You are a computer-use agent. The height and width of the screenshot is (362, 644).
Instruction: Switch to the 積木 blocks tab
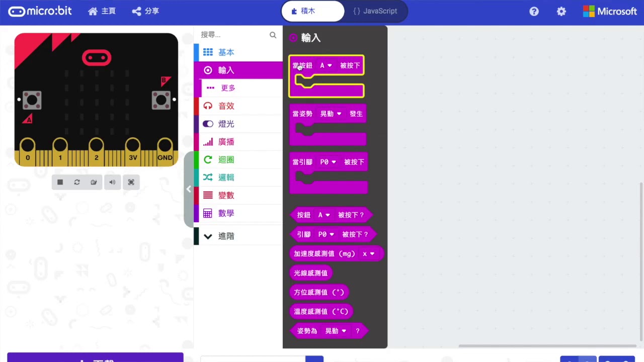click(313, 11)
